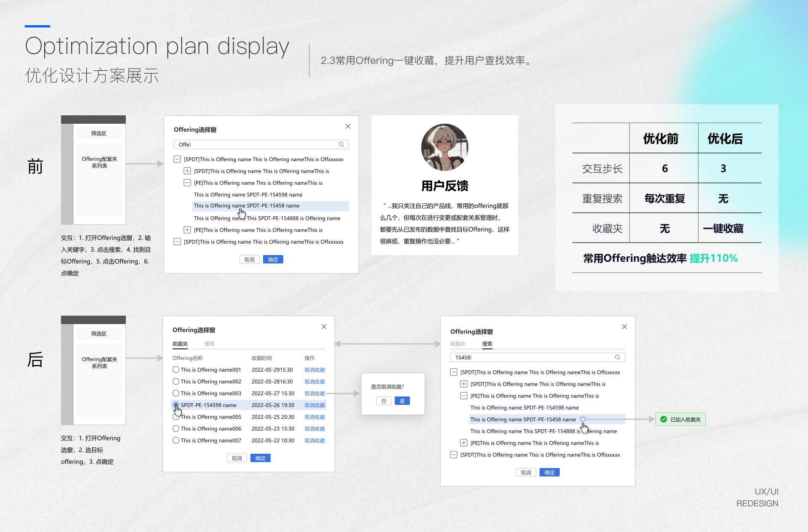This screenshot has height=532, width=808.
Task: Close the 收藏夹 Offering selection dialog
Action: pos(324,327)
